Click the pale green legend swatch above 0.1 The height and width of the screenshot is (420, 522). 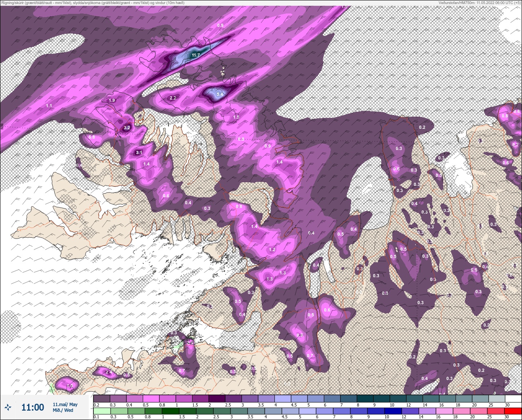pyautogui.click(x=102, y=411)
